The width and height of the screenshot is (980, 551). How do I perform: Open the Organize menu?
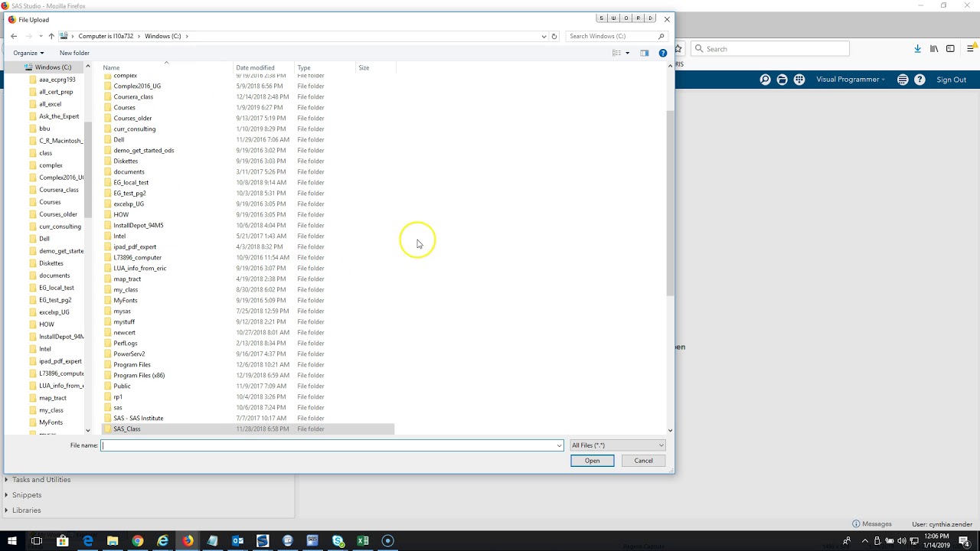pos(28,53)
